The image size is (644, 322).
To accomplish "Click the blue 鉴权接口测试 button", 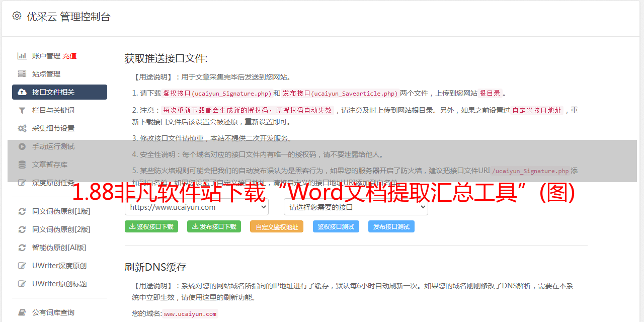I will point(336,226).
